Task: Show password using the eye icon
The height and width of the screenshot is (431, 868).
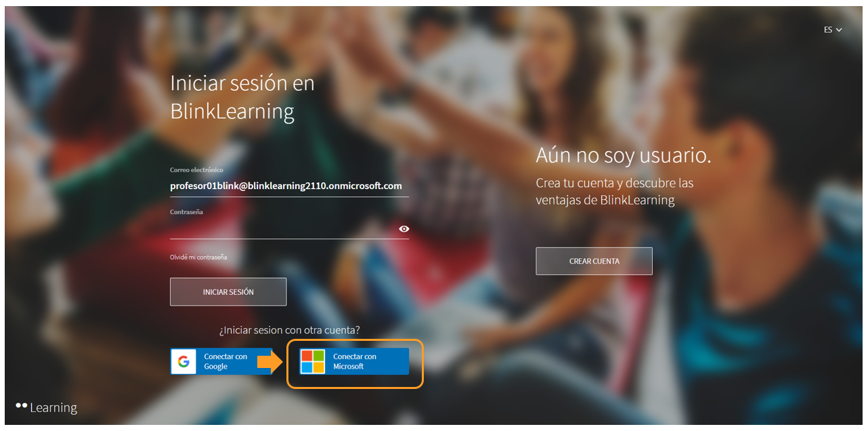Action: 404,229
